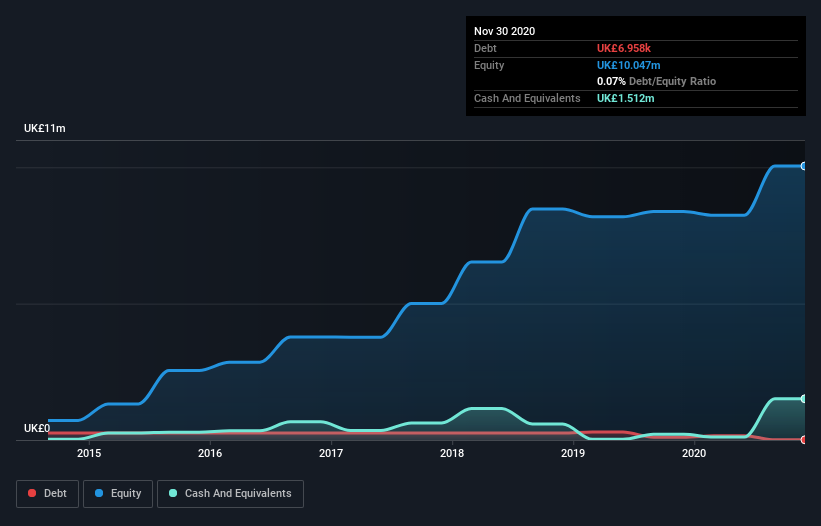
Task: Click the 0.07% Debt/Equity Ratio text
Action: point(656,81)
